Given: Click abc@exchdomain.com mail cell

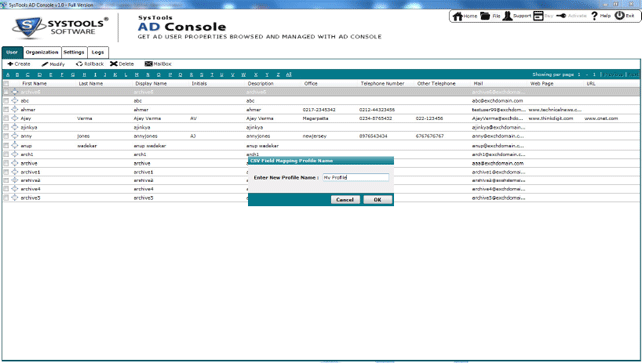Looking at the screenshot, I should point(497,101).
